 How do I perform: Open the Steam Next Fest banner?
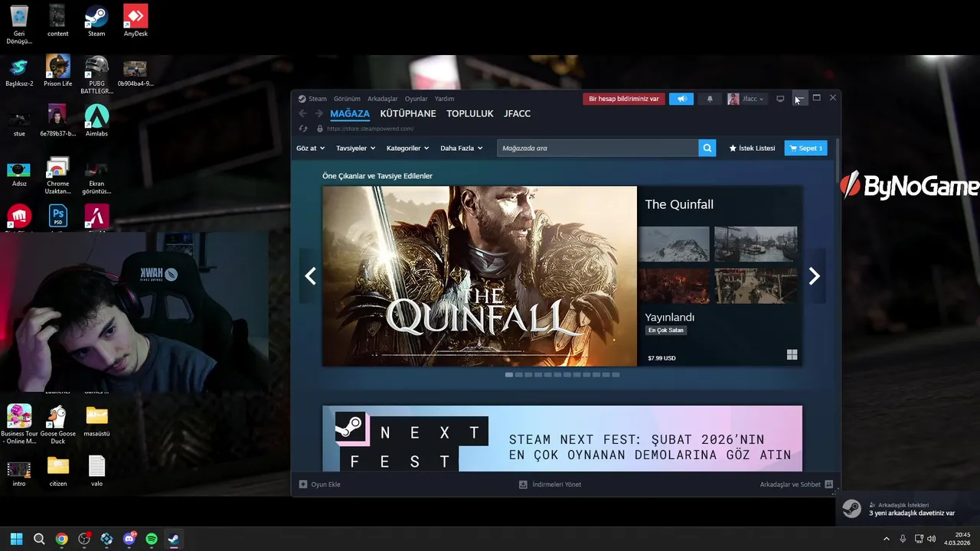[562, 439]
